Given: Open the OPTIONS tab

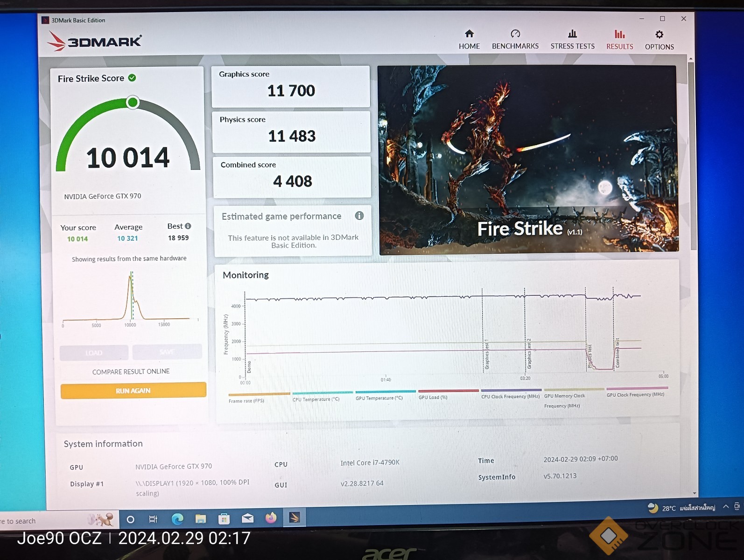Looking at the screenshot, I should 659,40.
